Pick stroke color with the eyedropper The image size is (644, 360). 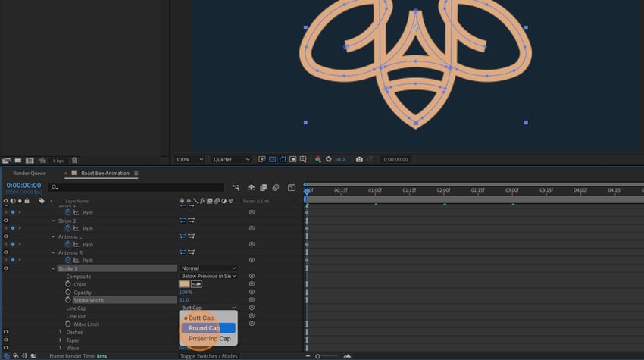[196, 284]
